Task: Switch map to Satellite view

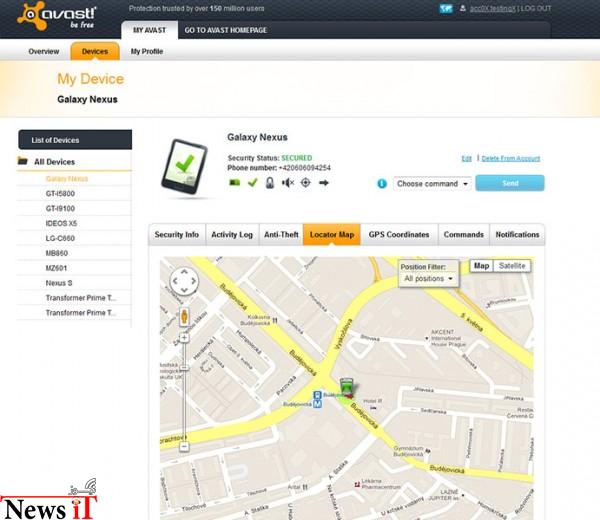Action: (x=512, y=266)
